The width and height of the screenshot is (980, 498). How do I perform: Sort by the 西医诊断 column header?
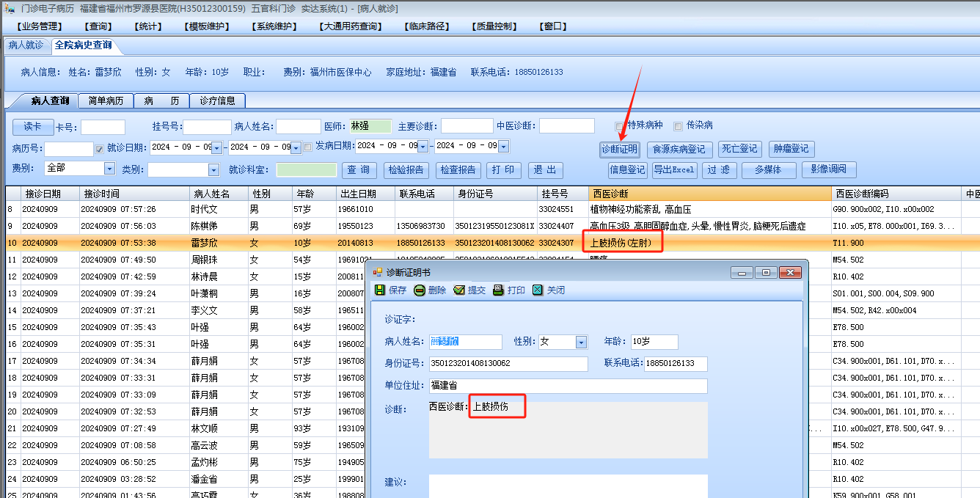coord(710,194)
